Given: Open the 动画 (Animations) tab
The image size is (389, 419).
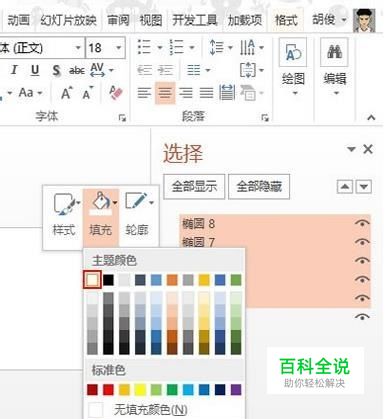Looking at the screenshot, I should pos(19,20).
